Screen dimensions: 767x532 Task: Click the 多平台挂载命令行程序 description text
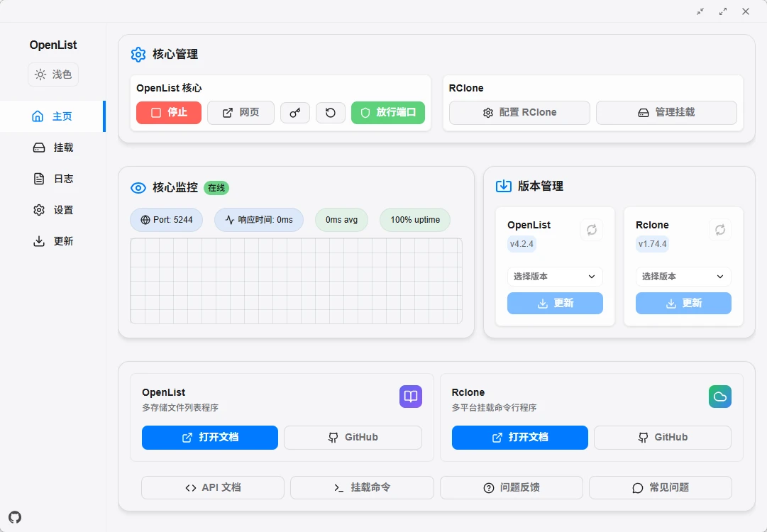pos(494,408)
